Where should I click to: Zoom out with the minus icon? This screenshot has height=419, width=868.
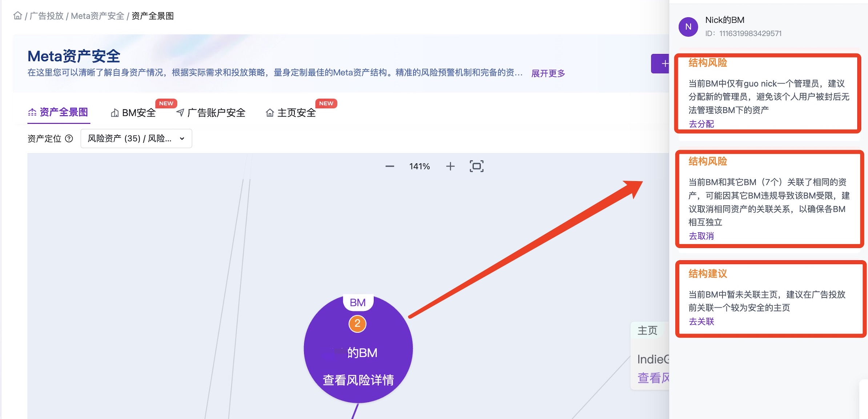click(390, 166)
